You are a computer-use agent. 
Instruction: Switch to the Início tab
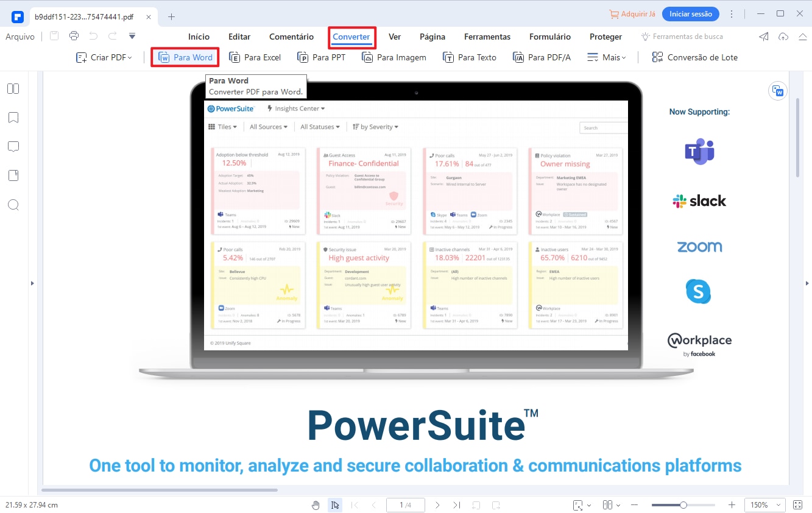coord(199,37)
